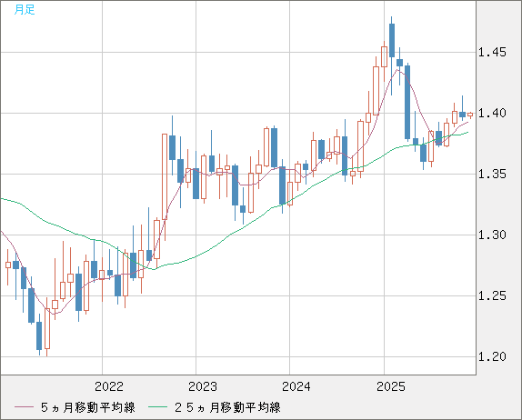Viewport: 522px width, 420px height.
Task: Click the 1.45 price axis label
Action: pyautogui.click(x=492, y=52)
